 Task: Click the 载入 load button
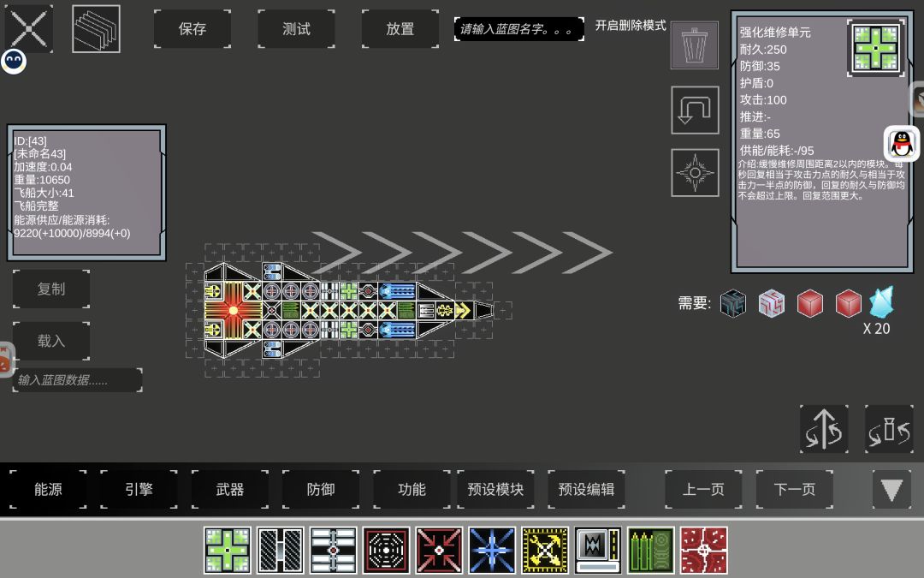click(51, 341)
